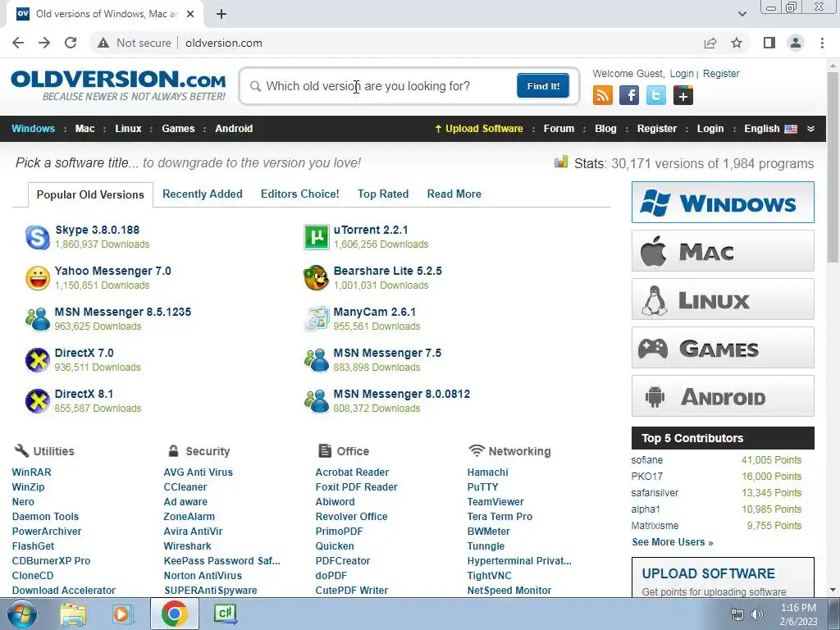Open the Google Plus share icon

coord(683,95)
